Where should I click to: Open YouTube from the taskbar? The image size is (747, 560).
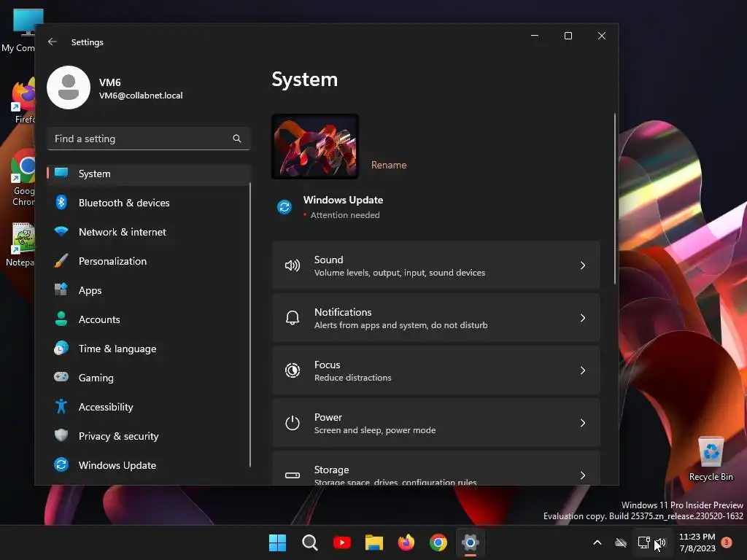point(342,542)
